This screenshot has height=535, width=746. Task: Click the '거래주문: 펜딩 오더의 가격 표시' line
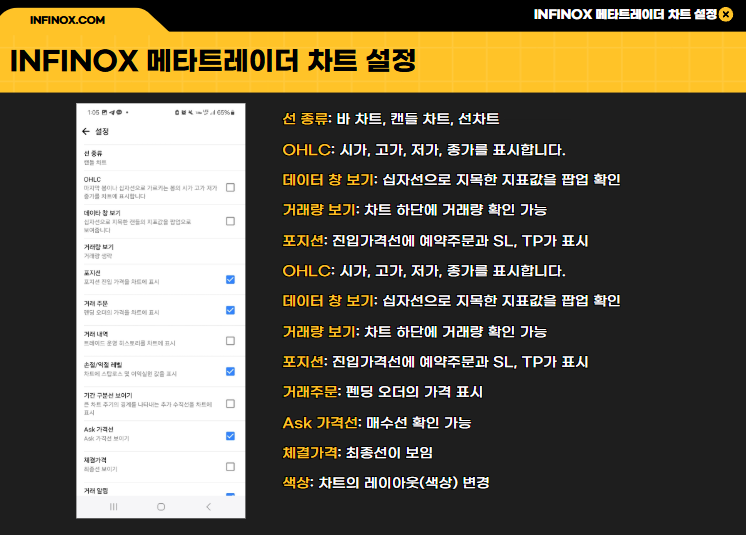pos(383,392)
